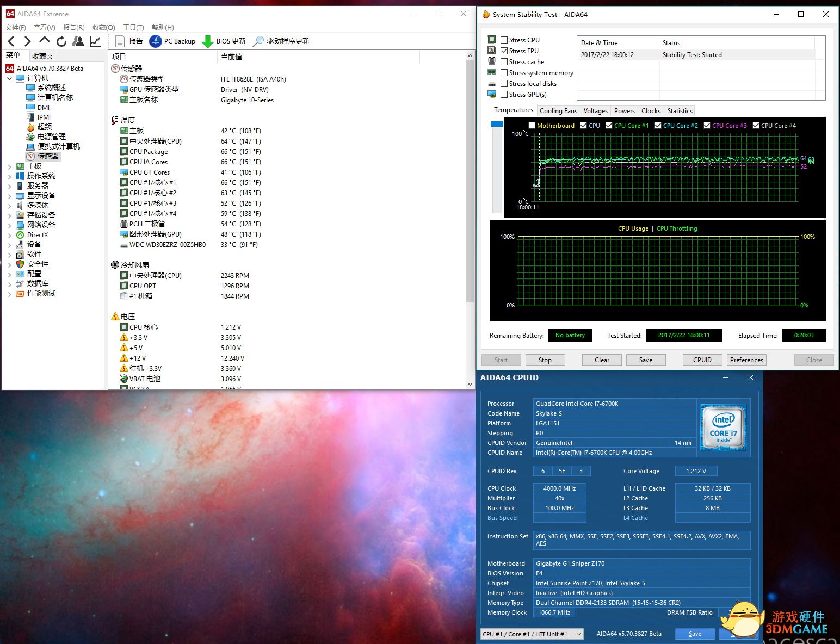
Task: Click the Up arrow toolbar icon
Action: [x=45, y=41]
